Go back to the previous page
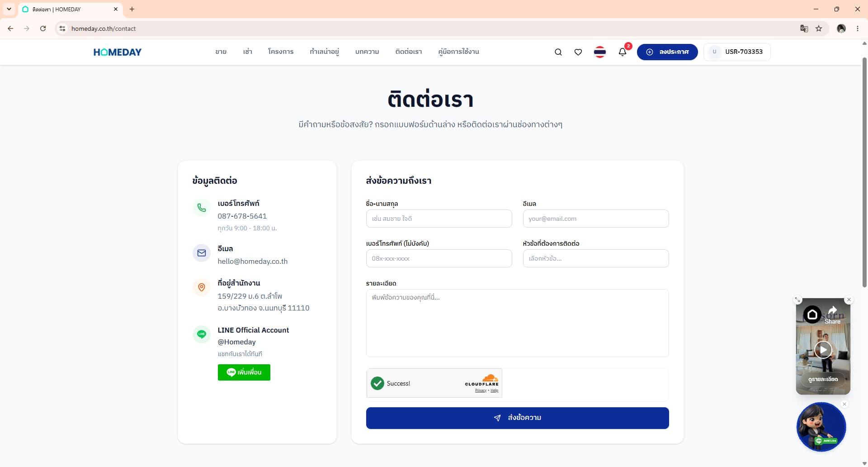868x467 pixels. click(10, 29)
